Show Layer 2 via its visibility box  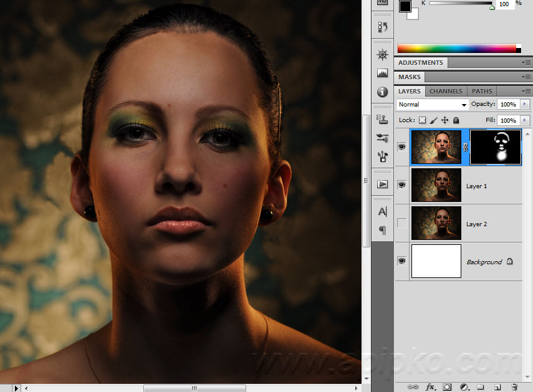pyautogui.click(x=401, y=223)
